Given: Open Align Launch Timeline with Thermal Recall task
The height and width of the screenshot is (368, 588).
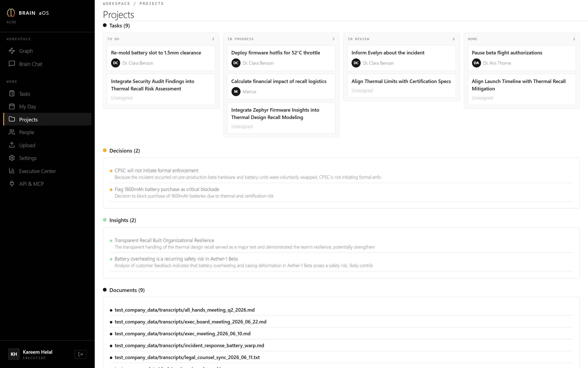Looking at the screenshot, I should tap(522, 89).
